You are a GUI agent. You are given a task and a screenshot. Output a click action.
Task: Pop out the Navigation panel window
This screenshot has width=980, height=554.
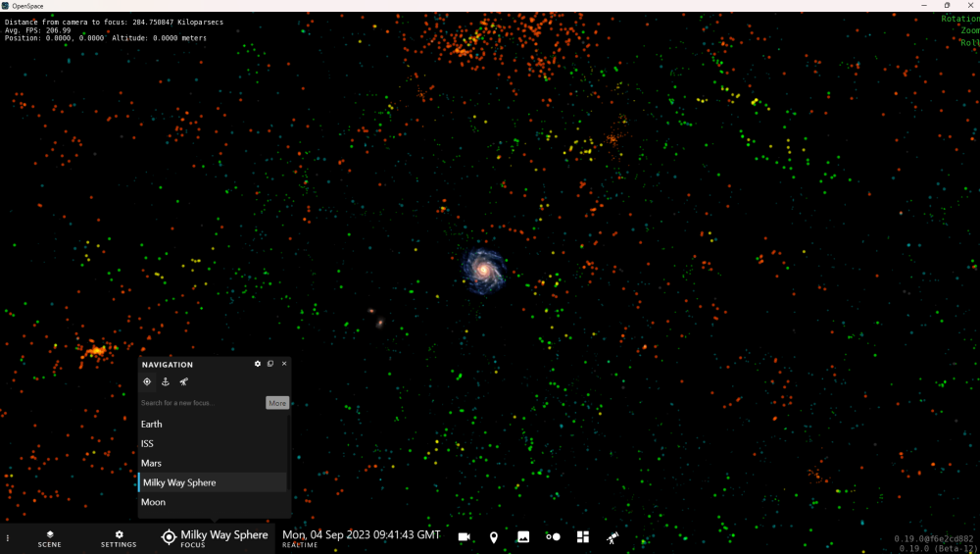pos(270,364)
